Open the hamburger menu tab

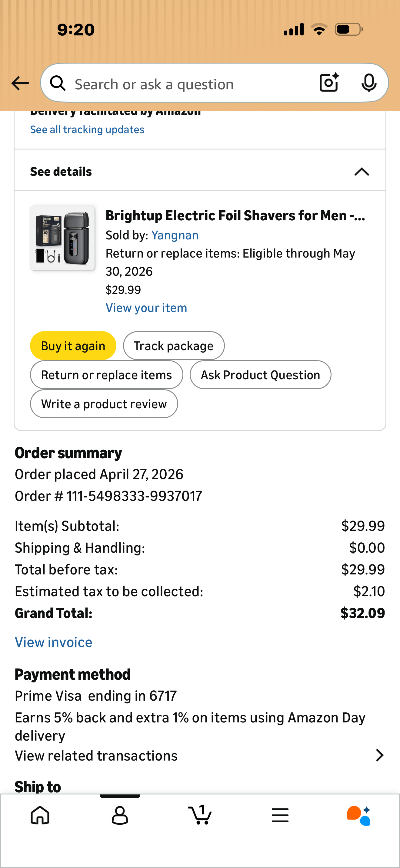pyautogui.click(x=280, y=815)
